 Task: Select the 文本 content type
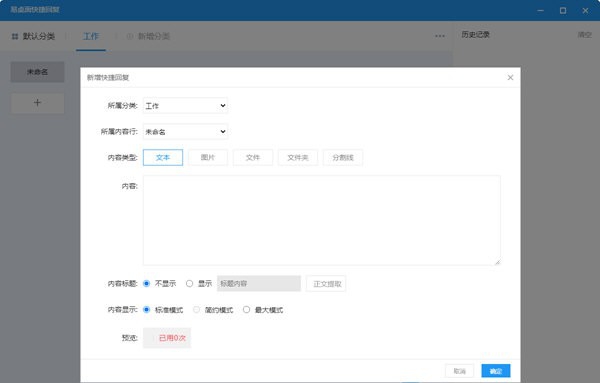[163, 158]
